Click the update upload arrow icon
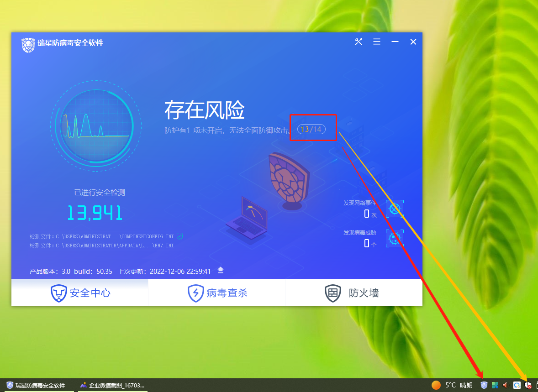 tap(221, 270)
